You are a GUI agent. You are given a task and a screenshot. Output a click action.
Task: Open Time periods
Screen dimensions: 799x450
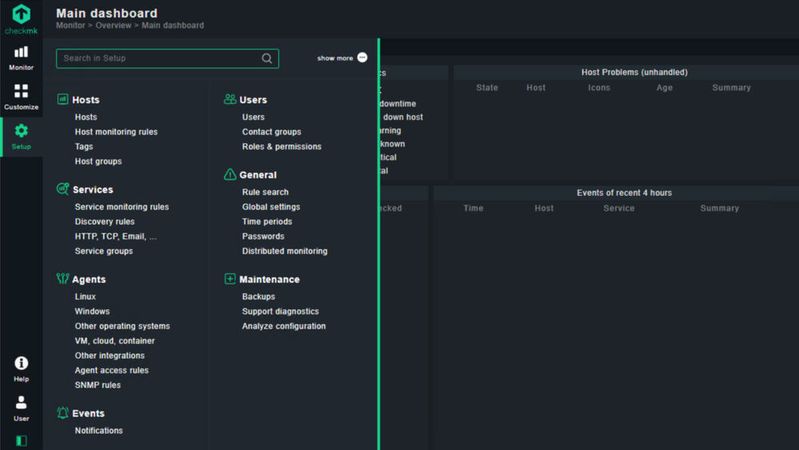267,222
